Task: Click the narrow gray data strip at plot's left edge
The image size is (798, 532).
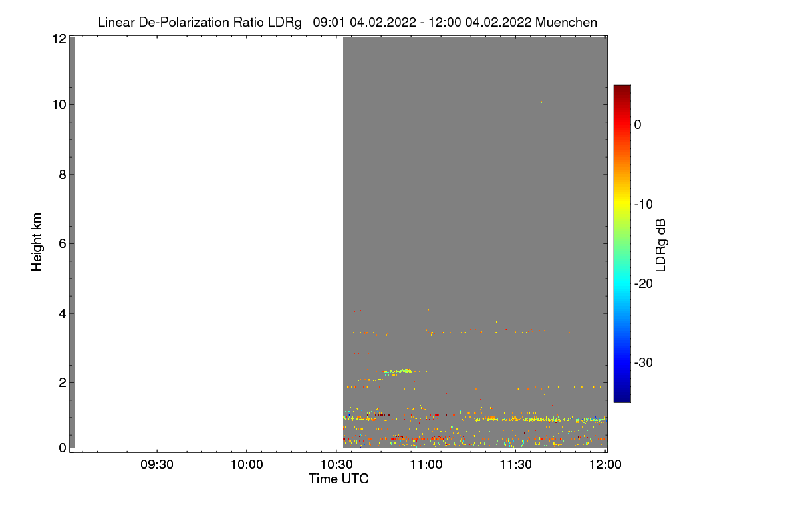Action: (x=72, y=242)
